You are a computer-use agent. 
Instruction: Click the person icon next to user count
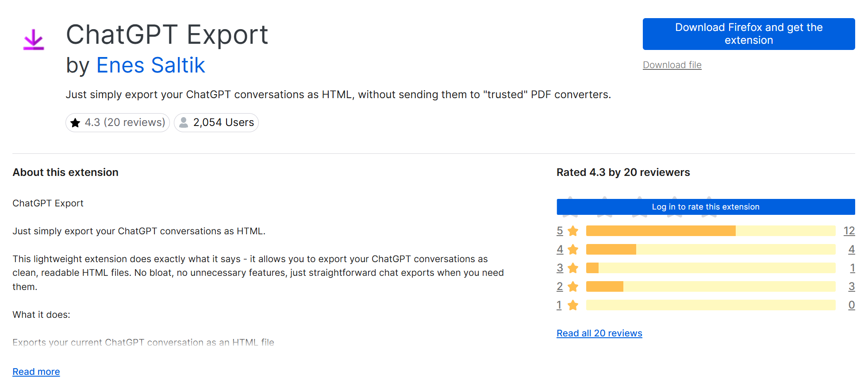[183, 122]
